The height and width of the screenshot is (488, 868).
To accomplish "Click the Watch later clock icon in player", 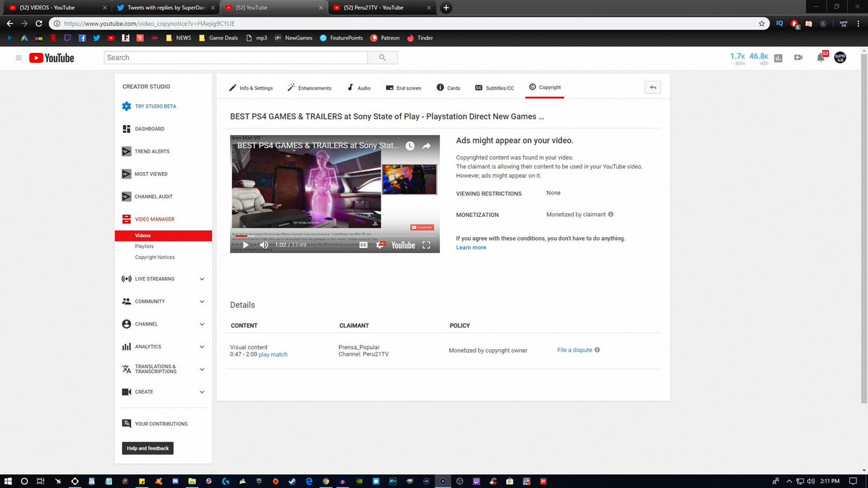I will 409,146.
